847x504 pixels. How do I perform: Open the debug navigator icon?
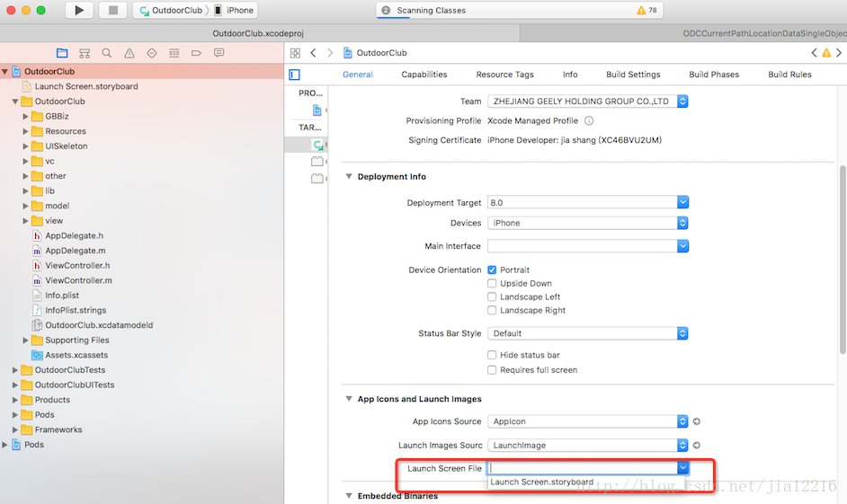(174, 53)
